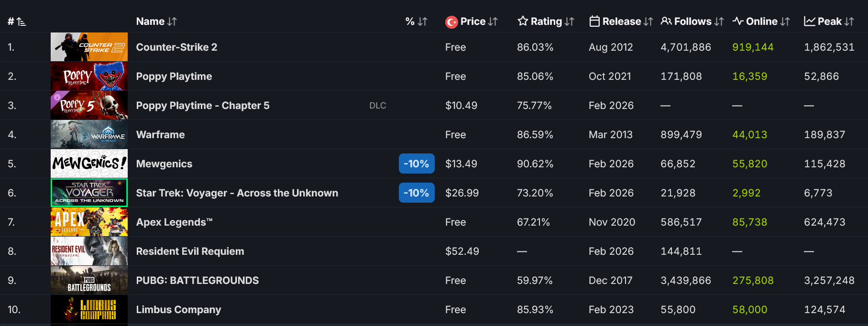Viewport: 868px width, 326px height.
Task: Open Poppy Playtime - Chapter 5 link
Action: (x=203, y=106)
